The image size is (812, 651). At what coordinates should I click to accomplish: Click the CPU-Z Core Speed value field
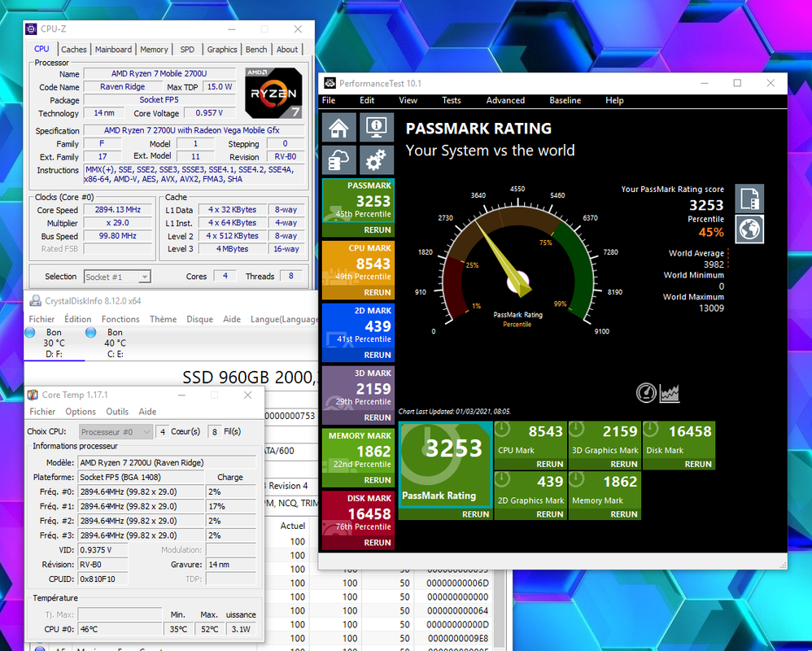pos(117,210)
